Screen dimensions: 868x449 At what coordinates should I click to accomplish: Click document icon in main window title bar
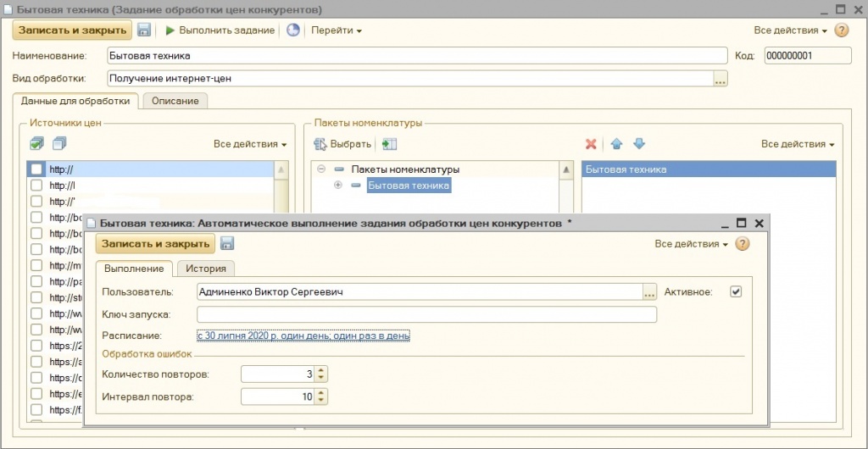tap(8, 10)
